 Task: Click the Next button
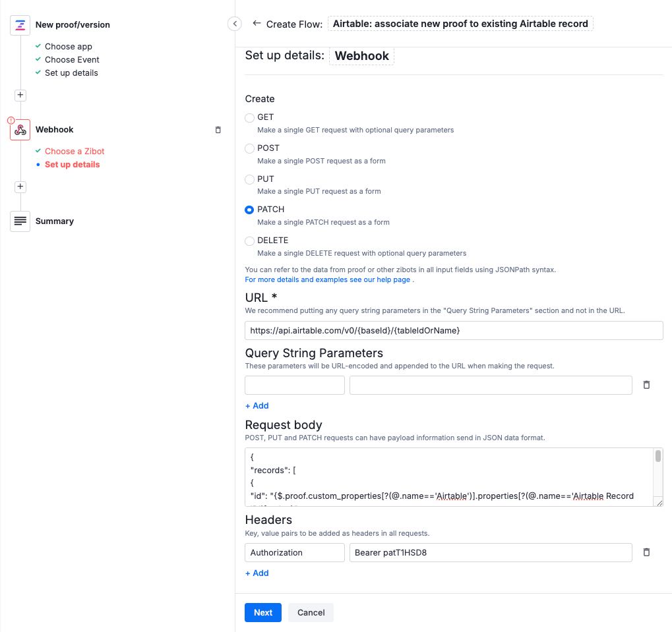click(262, 612)
